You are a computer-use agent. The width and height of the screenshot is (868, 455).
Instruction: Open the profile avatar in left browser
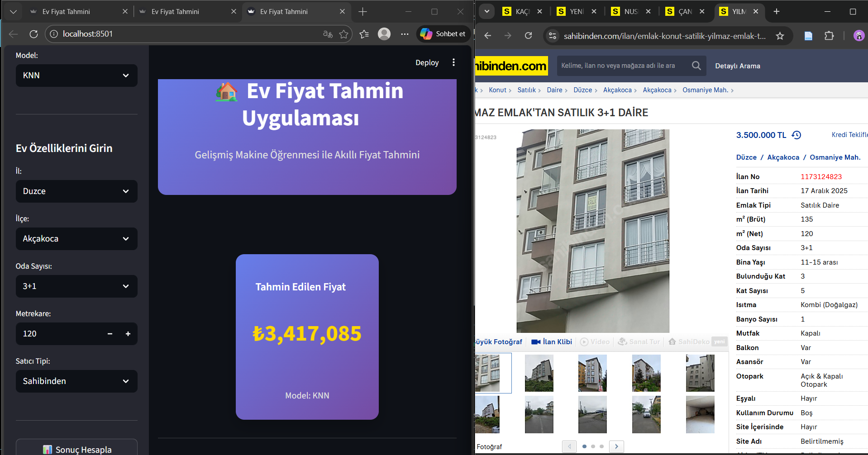click(384, 34)
